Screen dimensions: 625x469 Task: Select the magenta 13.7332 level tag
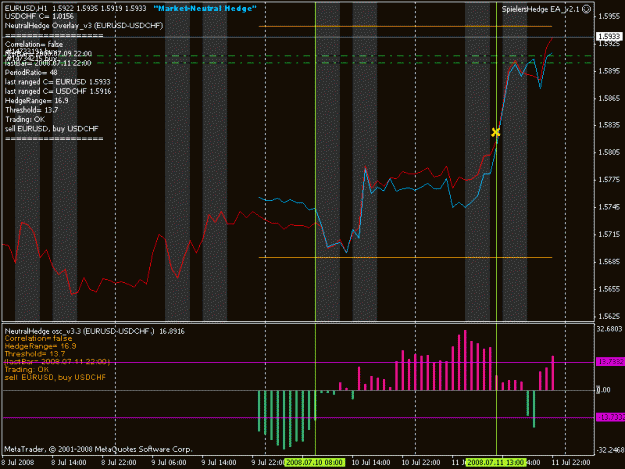click(610, 362)
